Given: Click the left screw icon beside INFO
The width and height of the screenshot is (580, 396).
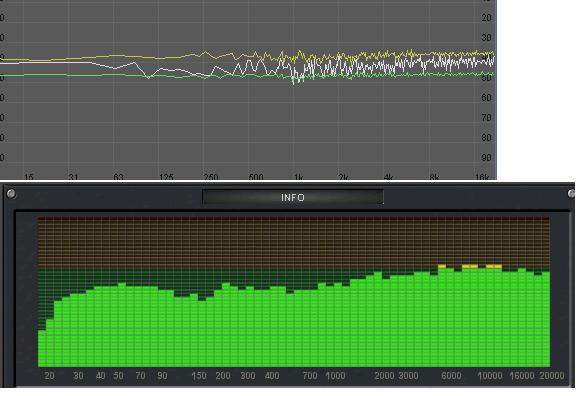Looking at the screenshot, I should coord(11,193).
